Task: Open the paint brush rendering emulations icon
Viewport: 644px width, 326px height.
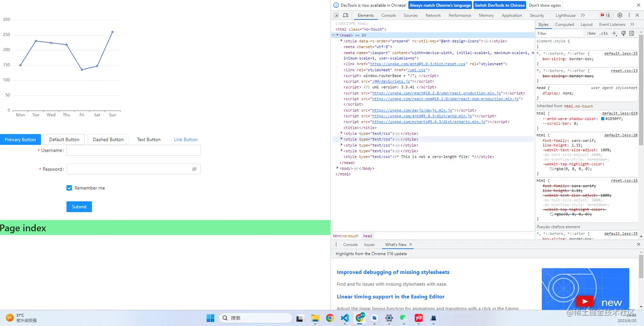Action: [x=623, y=33]
